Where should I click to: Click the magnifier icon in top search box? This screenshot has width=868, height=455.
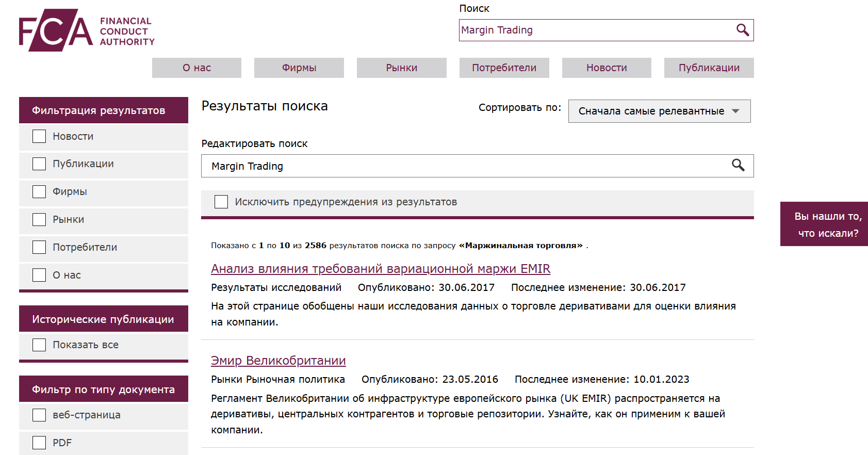742,30
